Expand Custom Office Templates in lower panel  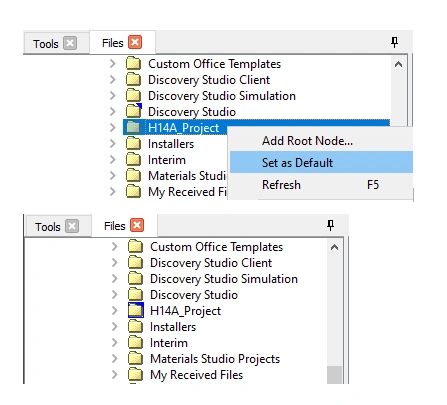coord(115,246)
